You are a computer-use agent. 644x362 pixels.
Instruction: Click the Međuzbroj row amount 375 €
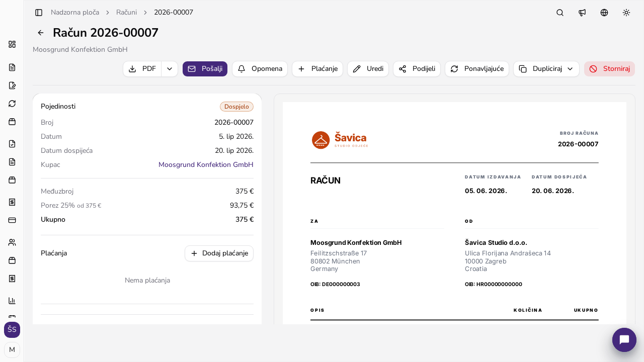click(x=245, y=192)
